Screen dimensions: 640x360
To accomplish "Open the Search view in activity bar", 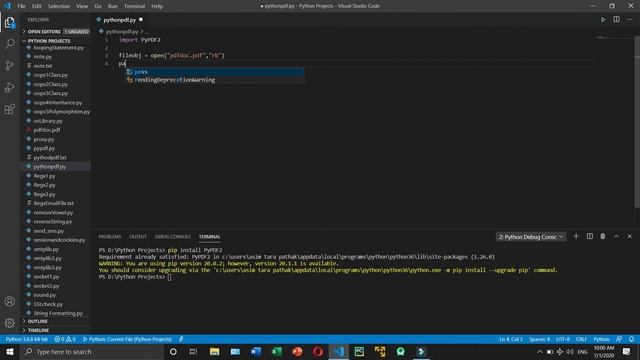I will point(10,44).
